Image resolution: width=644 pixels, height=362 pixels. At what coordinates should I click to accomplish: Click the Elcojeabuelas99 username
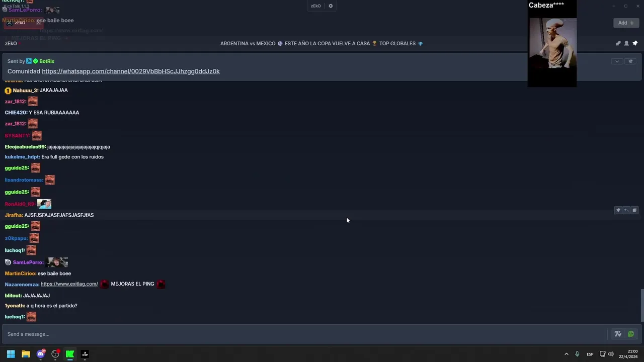coord(26,147)
